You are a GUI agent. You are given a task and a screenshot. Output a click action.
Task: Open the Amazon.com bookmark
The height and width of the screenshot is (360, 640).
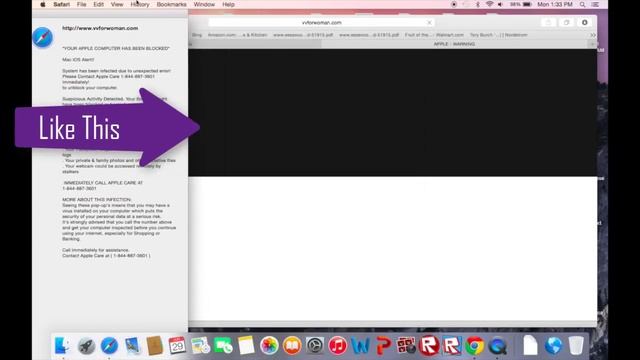pyautogui.click(x=237, y=35)
